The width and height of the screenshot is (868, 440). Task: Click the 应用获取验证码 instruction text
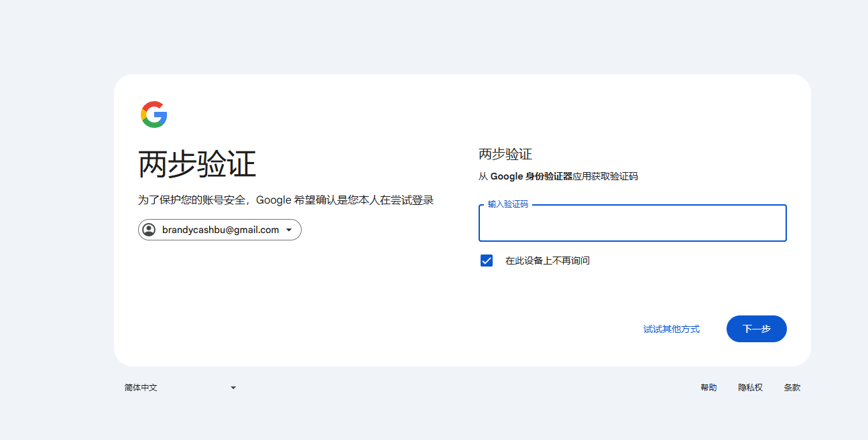(605, 177)
